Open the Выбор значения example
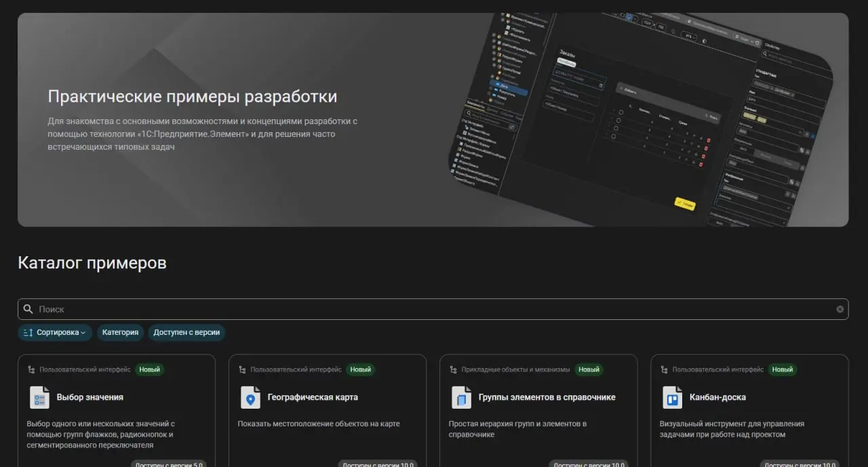This screenshot has height=467, width=868. [90, 397]
